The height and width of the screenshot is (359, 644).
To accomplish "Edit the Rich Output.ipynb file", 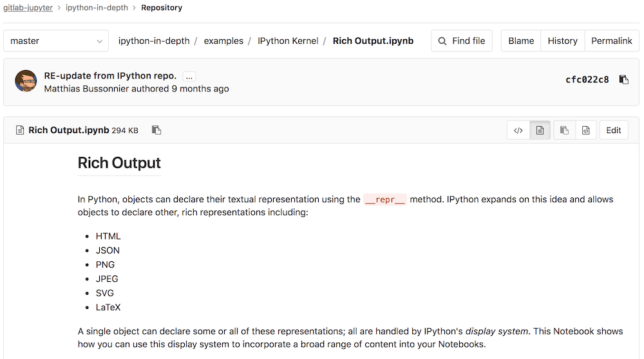I will click(613, 130).
